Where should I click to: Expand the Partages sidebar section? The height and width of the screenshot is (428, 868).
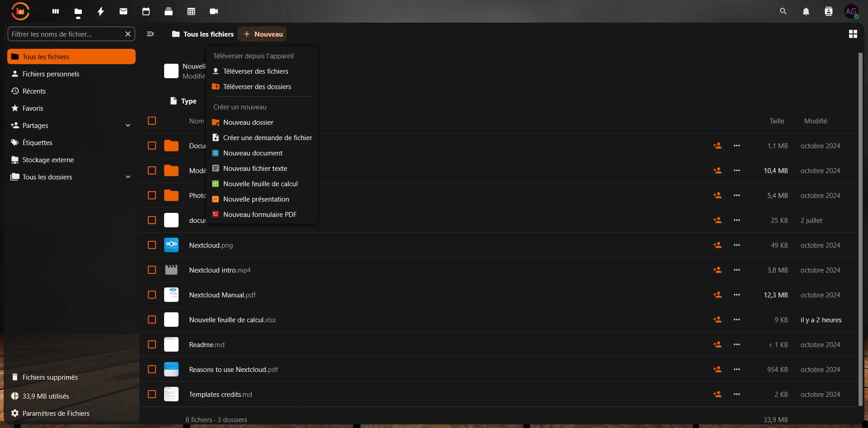(x=128, y=126)
